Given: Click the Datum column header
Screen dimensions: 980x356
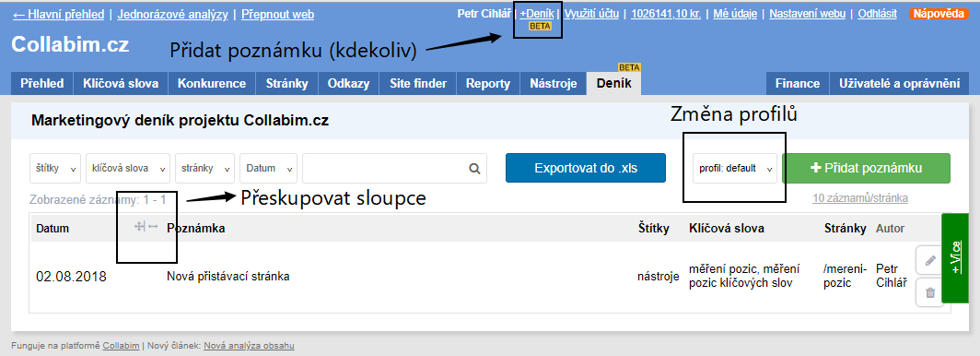Looking at the screenshot, I should click(x=52, y=229).
